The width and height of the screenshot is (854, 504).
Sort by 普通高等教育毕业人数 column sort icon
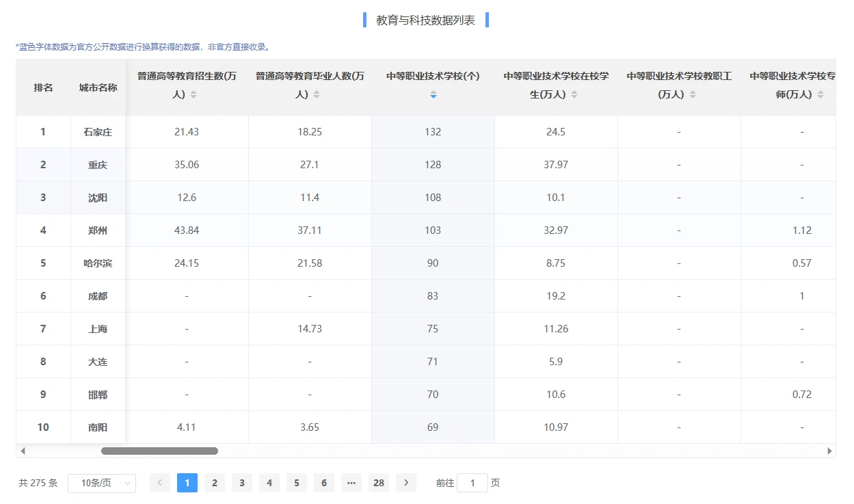click(317, 95)
